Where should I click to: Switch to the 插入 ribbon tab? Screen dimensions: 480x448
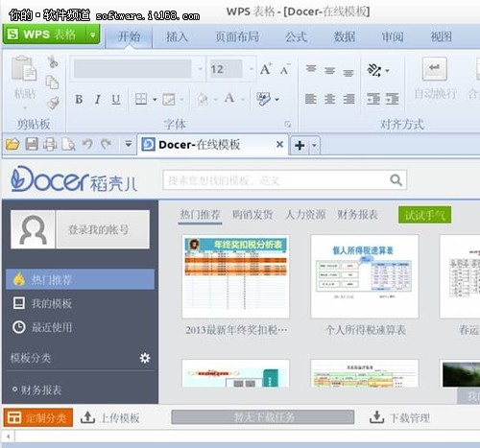(177, 37)
